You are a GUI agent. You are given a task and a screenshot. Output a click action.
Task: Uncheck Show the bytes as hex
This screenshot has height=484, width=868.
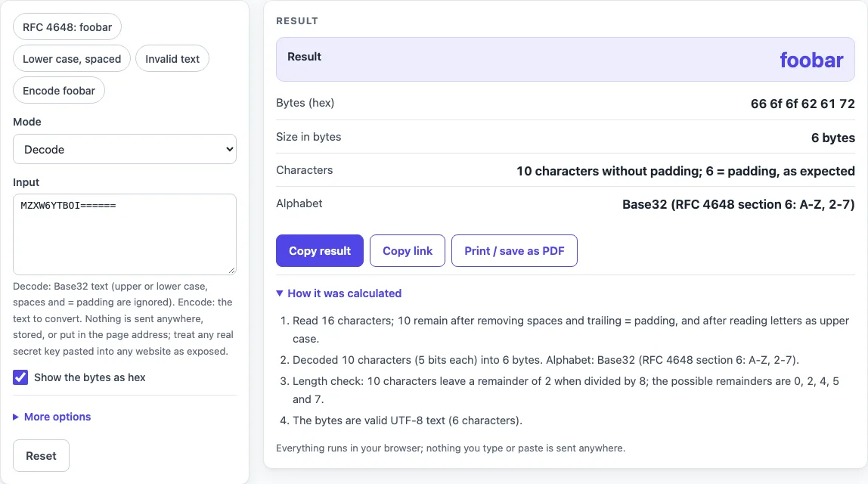(20, 377)
